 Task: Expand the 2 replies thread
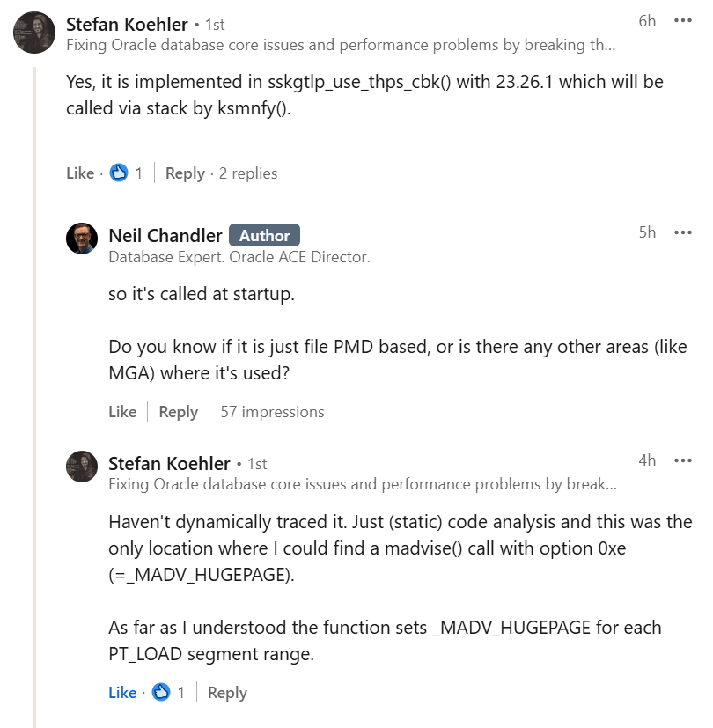click(x=248, y=173)
